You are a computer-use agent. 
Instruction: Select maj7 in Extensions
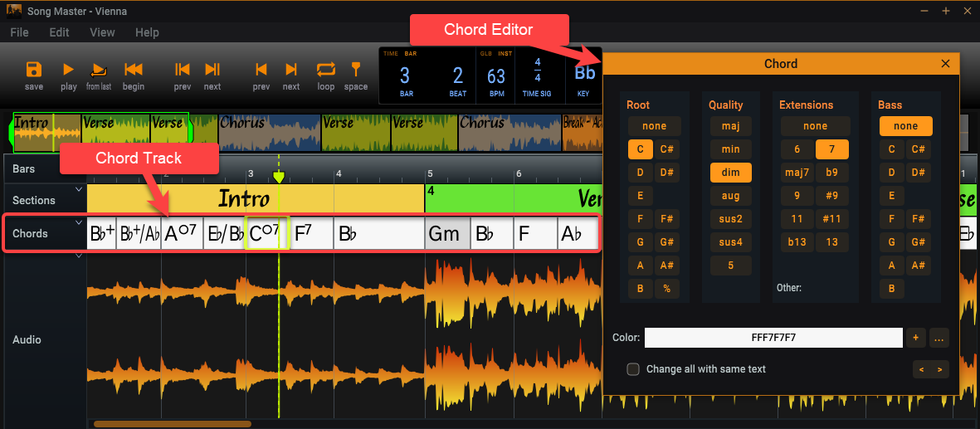797,173
